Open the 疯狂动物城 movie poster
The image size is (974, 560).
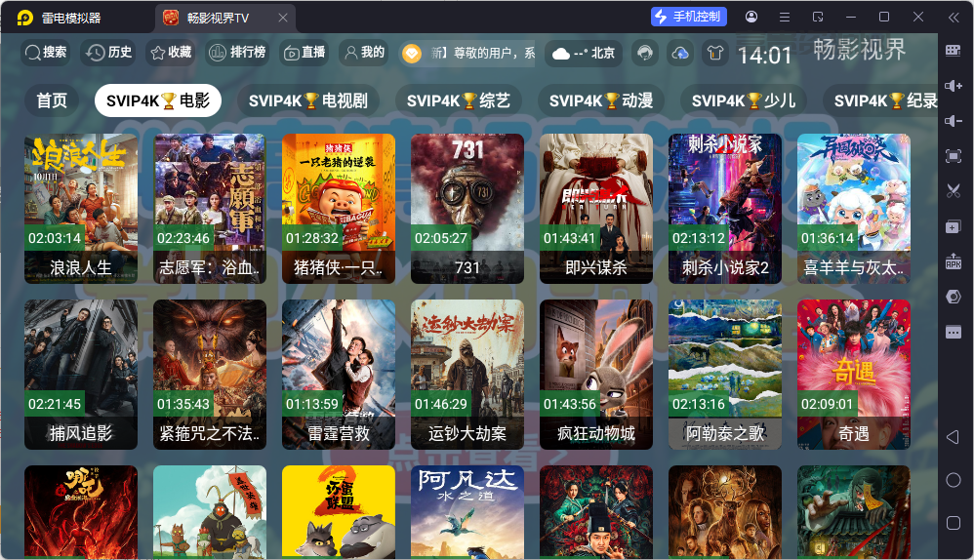coord(596,375)
